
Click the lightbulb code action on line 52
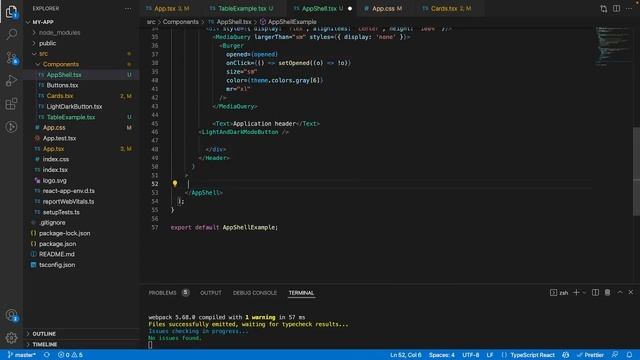(175, 184)
